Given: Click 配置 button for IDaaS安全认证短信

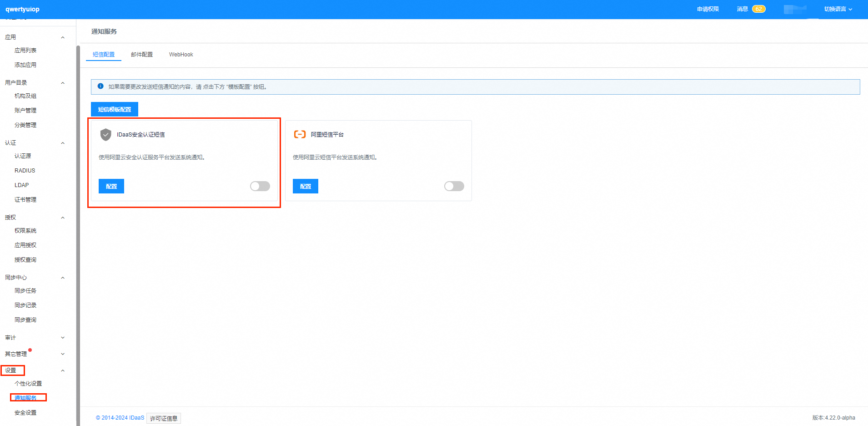Looking at the screenshot, I should coord(111,186).
